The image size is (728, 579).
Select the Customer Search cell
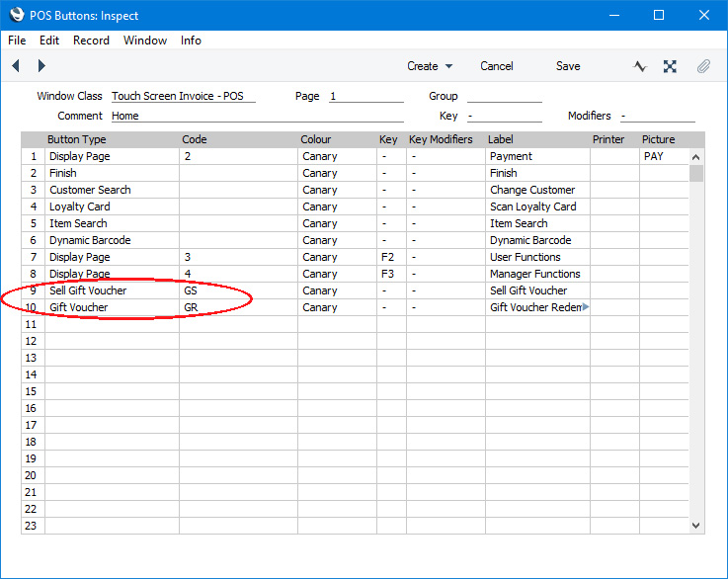(x=112, y=190)
